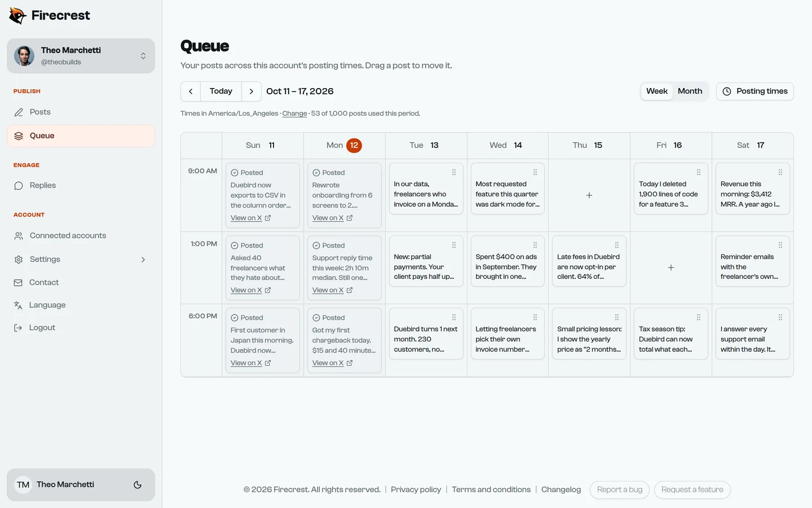Add a post on Thursday 9:00 AM
The image size is (812, 508).
tap(589, 195)
